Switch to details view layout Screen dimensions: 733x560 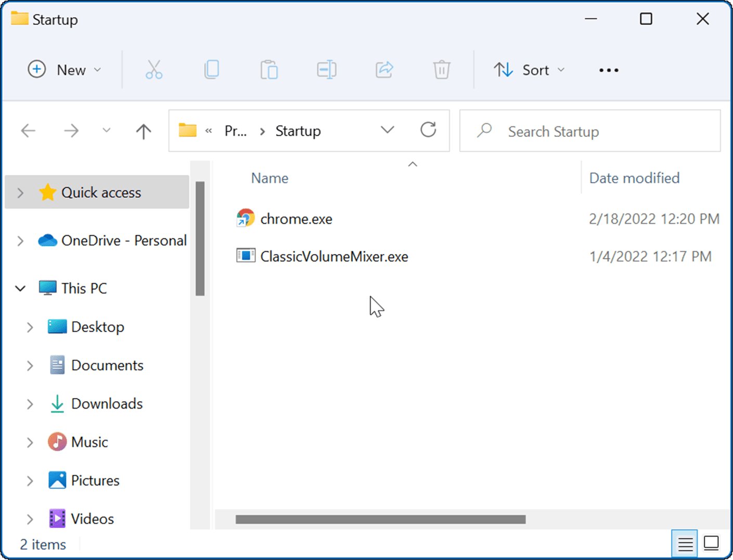tap(685, 544)
